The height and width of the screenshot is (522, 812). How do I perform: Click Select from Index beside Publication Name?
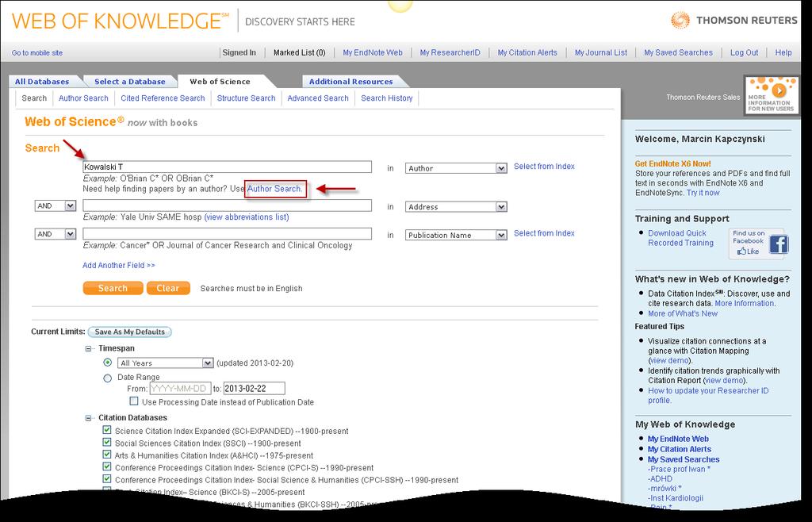click(x=544, y=233)
